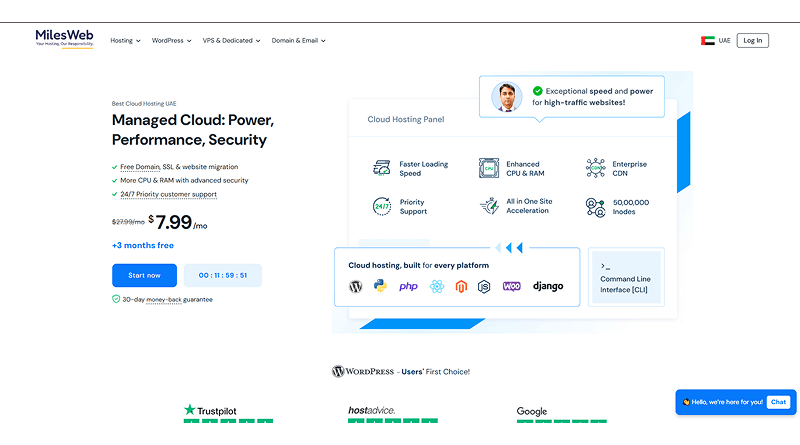Expand the WordPress menu
The height and width of the screenshot is (445, 800).
tap(171, 40)
